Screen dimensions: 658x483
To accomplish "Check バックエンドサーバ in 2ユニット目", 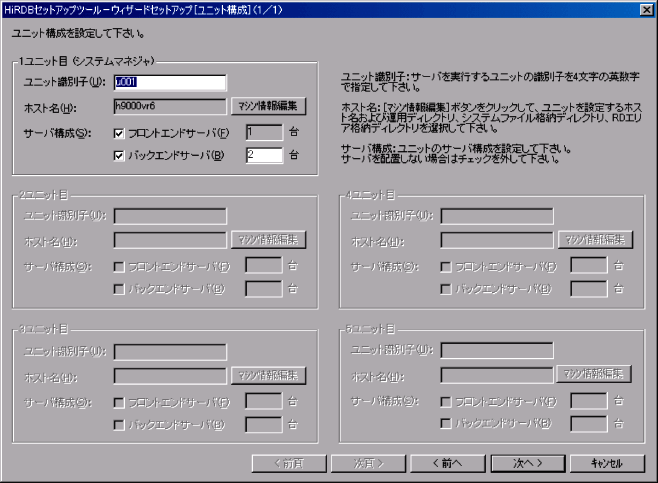I will 119,290.
